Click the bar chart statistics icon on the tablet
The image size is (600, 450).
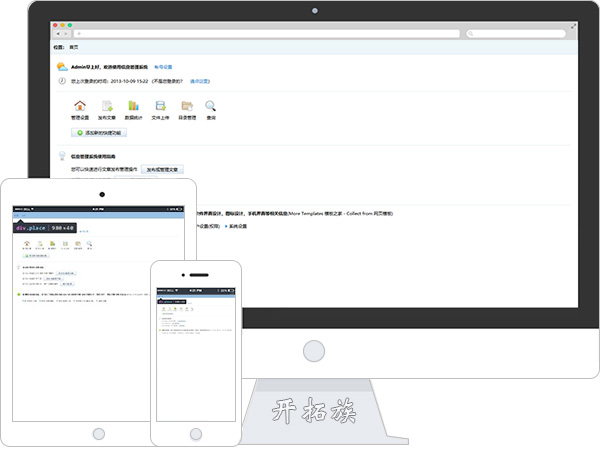(x=52, y=243)
